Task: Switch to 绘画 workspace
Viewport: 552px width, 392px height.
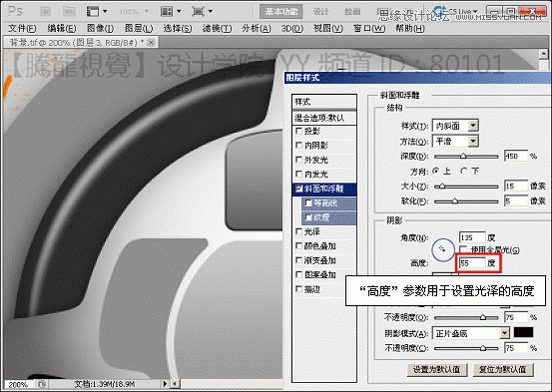Action: click(x=352, y=12)
